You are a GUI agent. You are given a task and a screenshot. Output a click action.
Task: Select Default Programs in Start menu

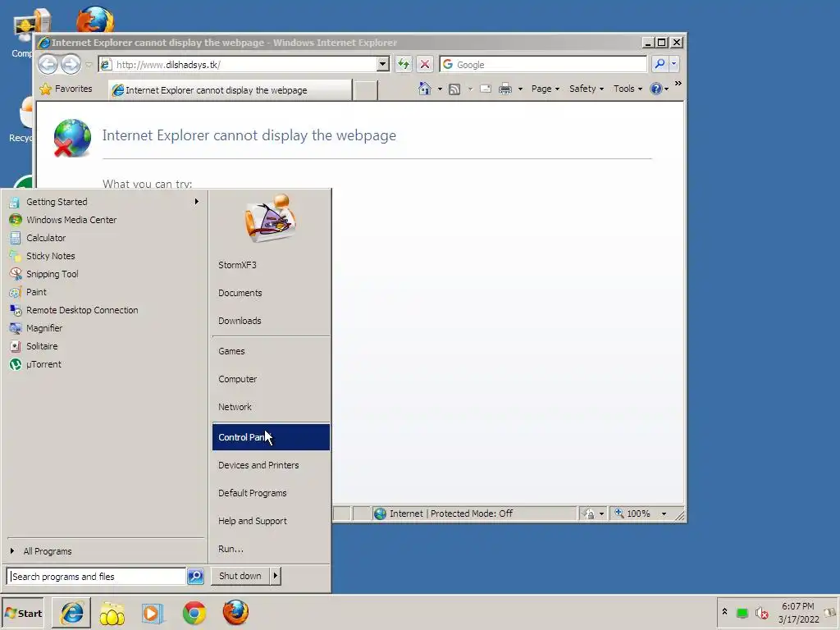pyautogui.click(x=271, y=493)
